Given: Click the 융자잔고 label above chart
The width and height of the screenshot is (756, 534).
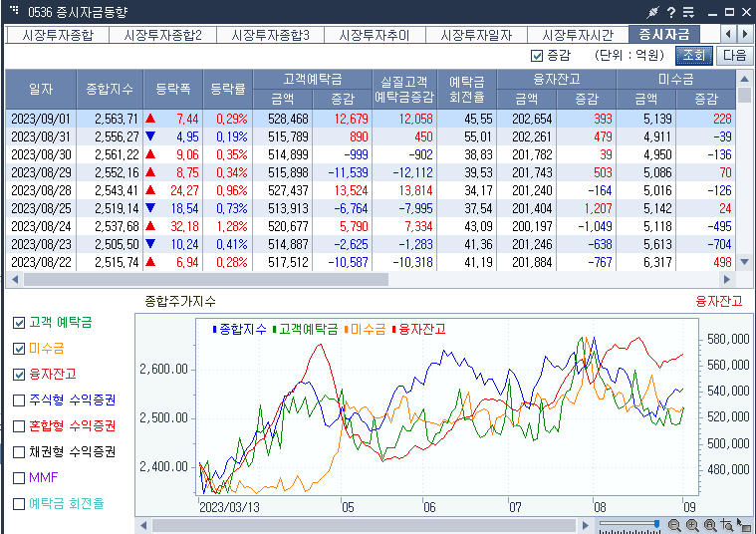Looking at the screenshot, I should [718, 302].
